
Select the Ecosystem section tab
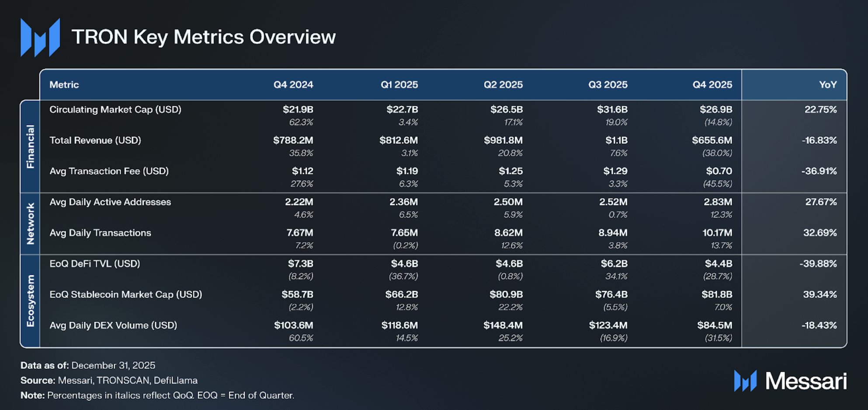pos(30,301)
